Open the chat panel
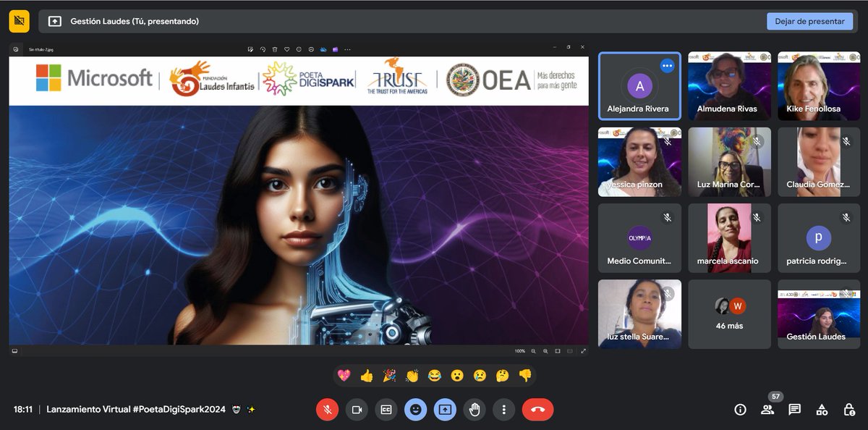The image size is (868, 430). (x=794, y=409)
